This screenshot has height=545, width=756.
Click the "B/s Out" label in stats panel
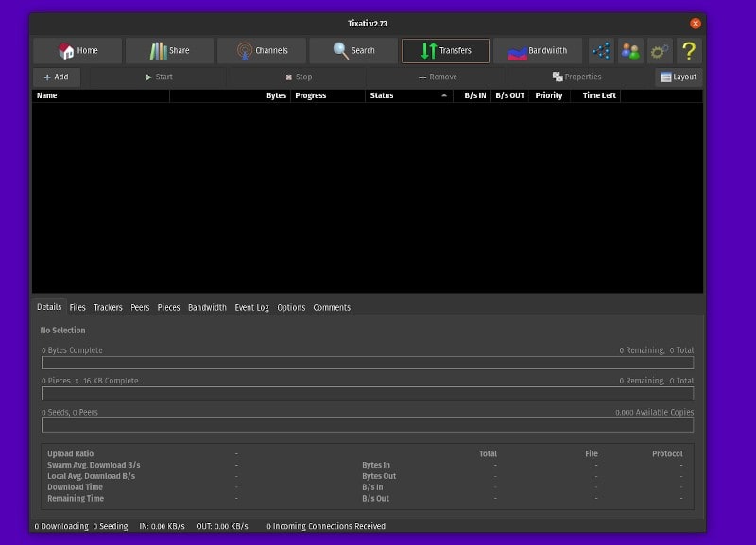[x=375, y=499]
